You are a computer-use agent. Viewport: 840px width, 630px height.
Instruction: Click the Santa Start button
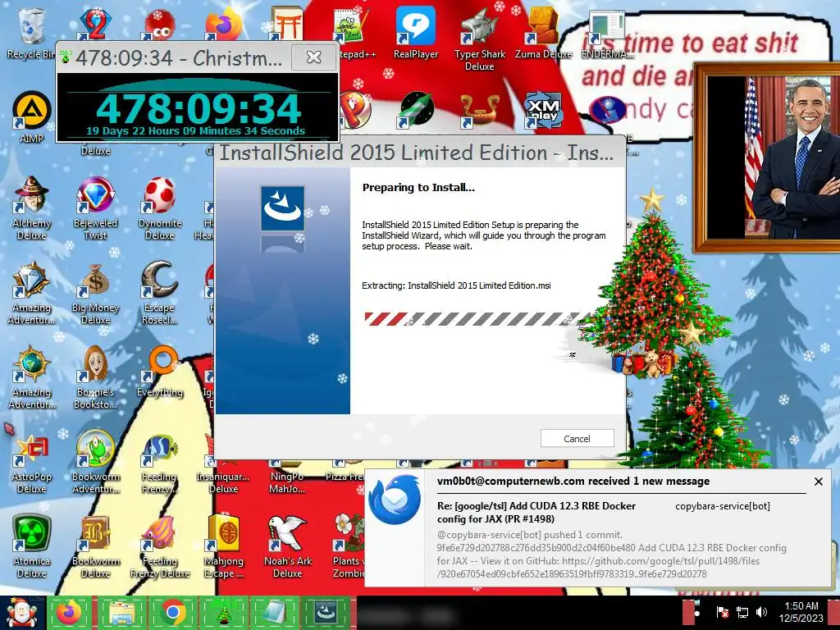click(x=21, y=613)
